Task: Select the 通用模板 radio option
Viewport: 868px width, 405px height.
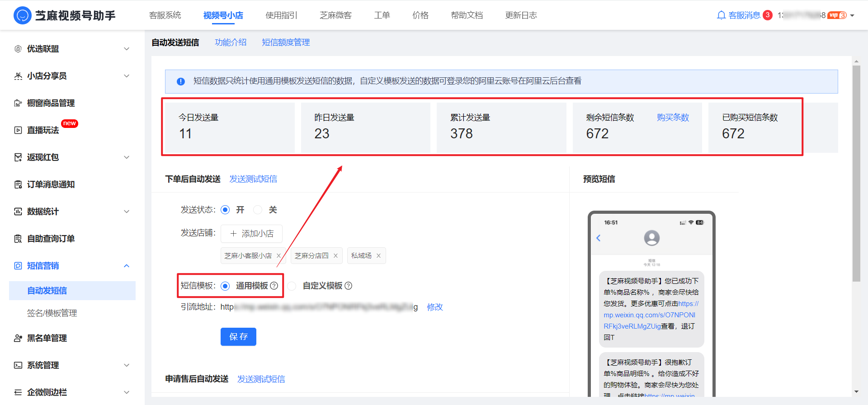Action: click(225, 286)
